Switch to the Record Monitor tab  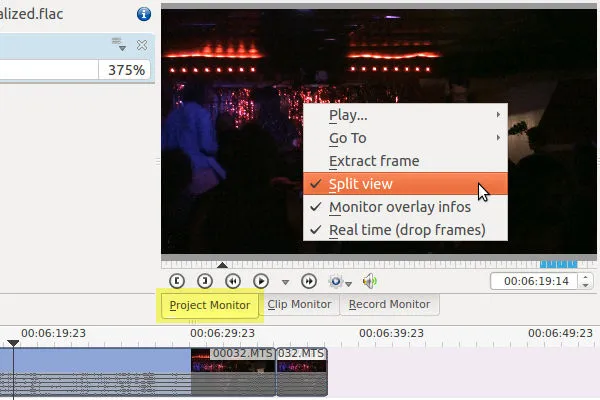pyautogui.click(x=390, y=305)
